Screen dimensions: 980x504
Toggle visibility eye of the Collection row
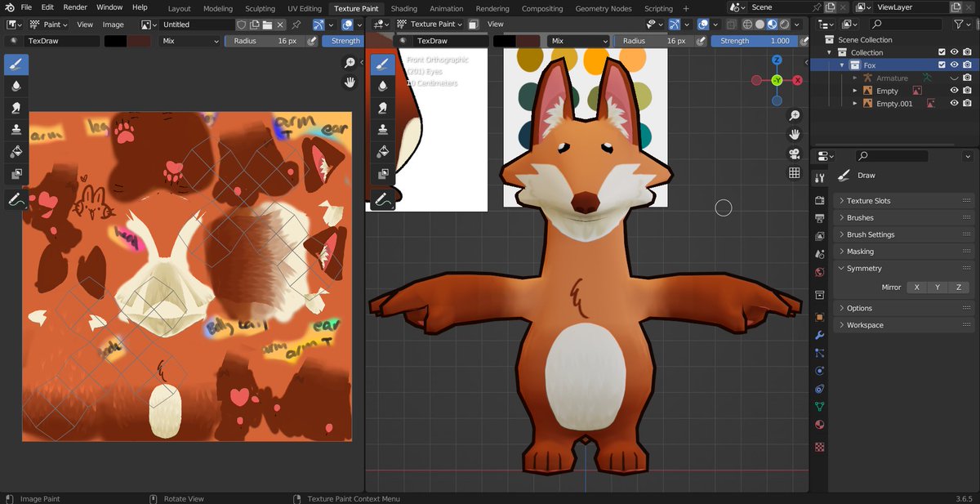coord(954,52)
